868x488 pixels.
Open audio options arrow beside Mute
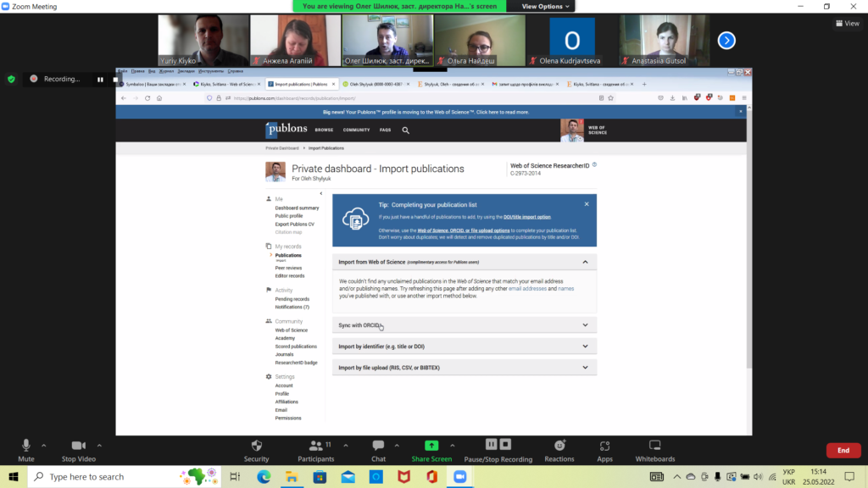click(44, 446)
